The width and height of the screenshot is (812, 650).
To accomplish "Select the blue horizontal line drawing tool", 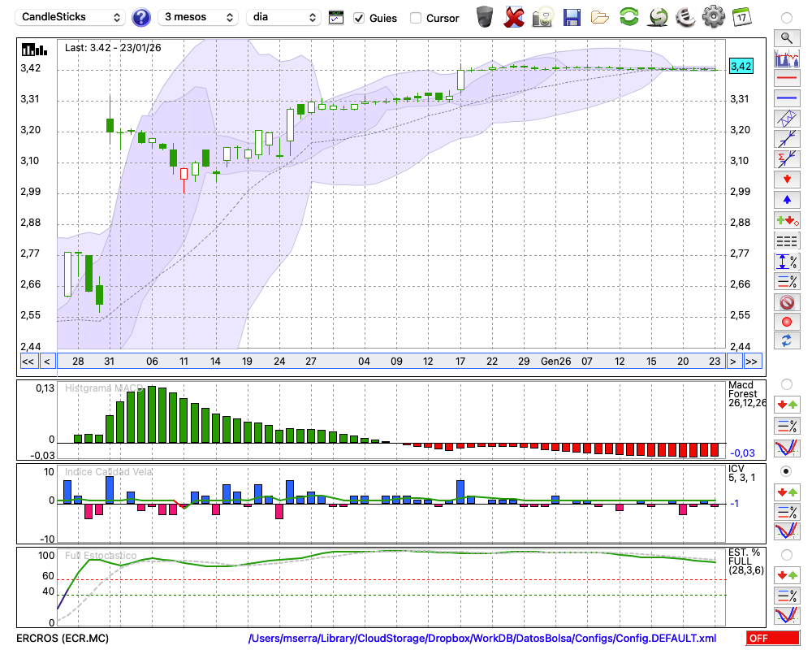I will (786, 99).
